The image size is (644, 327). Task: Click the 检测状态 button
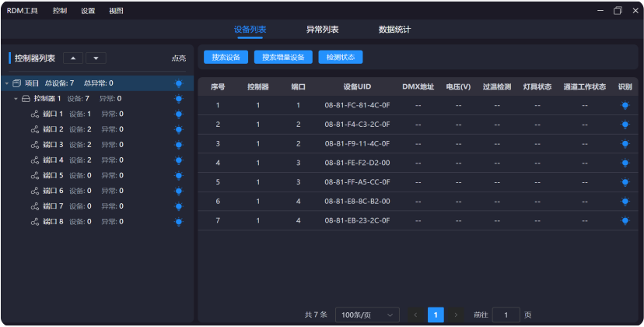pyautogui.click(x=340, y=57)
